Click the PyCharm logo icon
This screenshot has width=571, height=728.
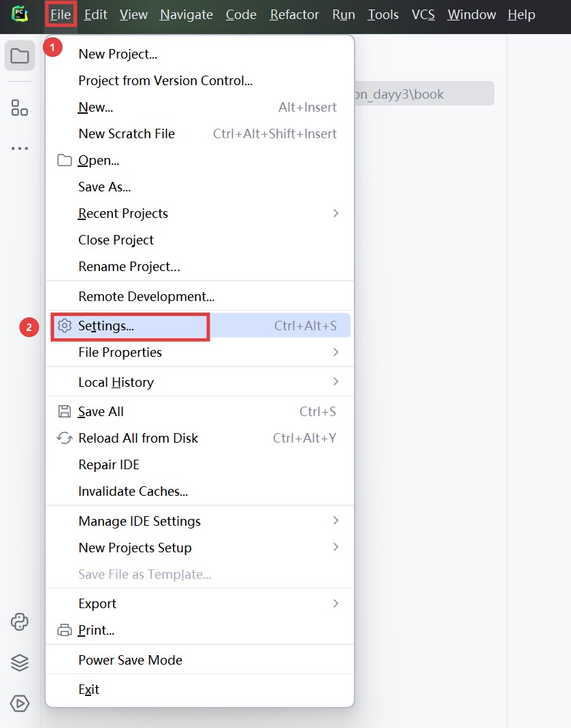[20, 14]
